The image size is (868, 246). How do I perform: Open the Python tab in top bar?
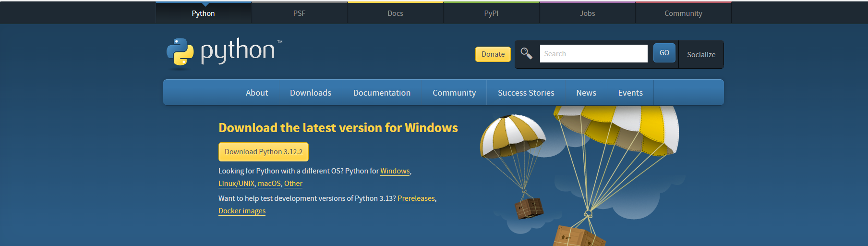tap(204, 13)
